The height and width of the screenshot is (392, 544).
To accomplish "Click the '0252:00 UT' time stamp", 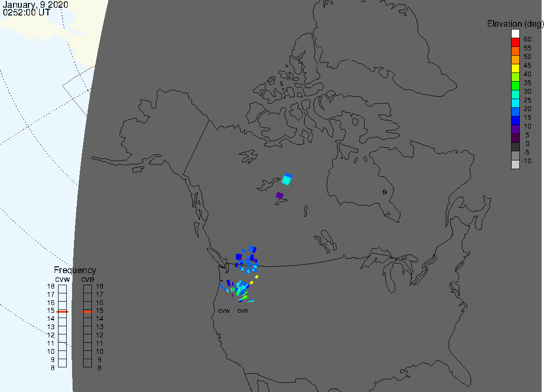I will click(27, 13).
